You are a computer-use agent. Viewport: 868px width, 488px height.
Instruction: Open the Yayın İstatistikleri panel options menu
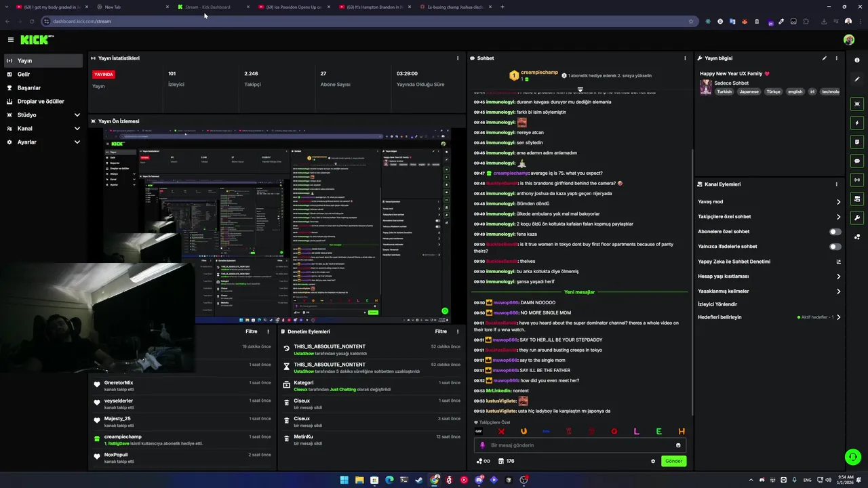pos(458,58)
